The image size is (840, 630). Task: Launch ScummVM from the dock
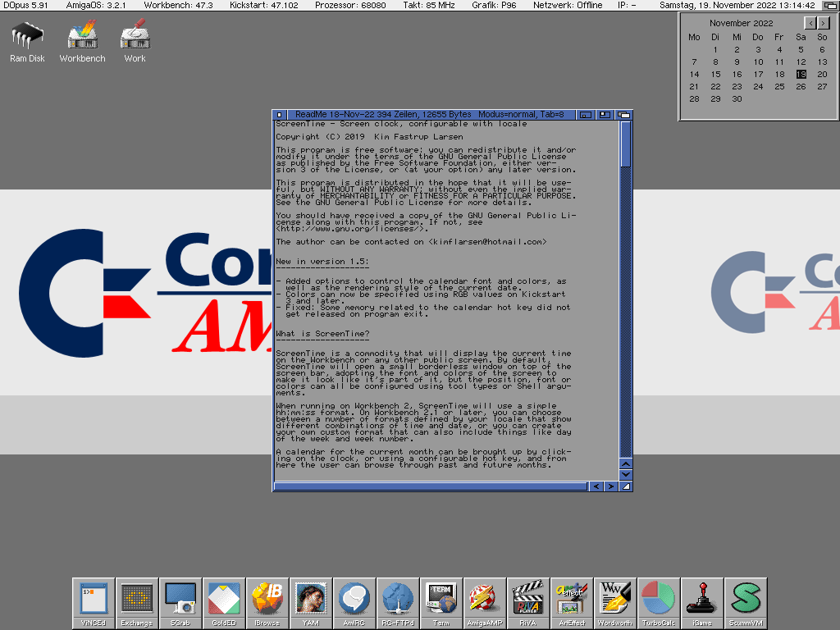click(x=746, y=603)
